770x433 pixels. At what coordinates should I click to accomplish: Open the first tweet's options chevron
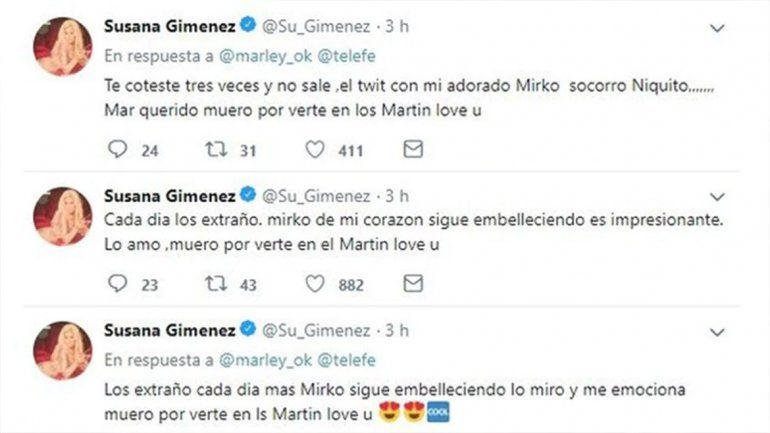click(715, 29)
